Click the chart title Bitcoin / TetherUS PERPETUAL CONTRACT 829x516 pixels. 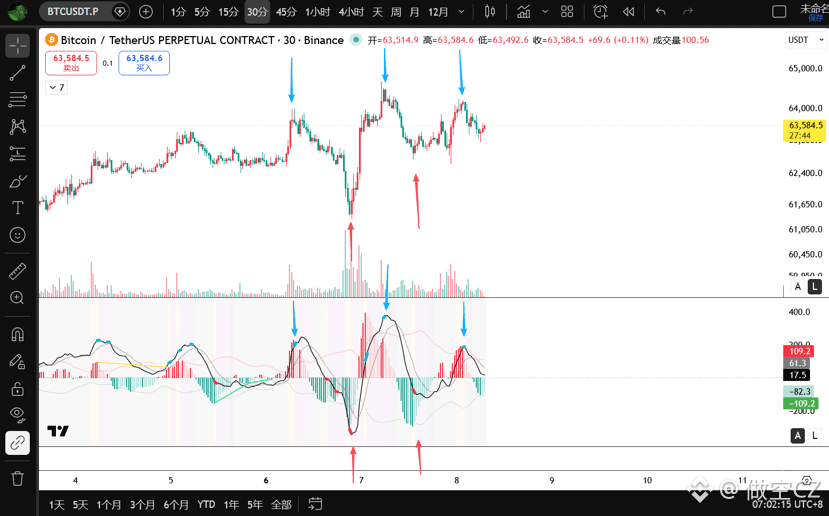click(168, 40)
